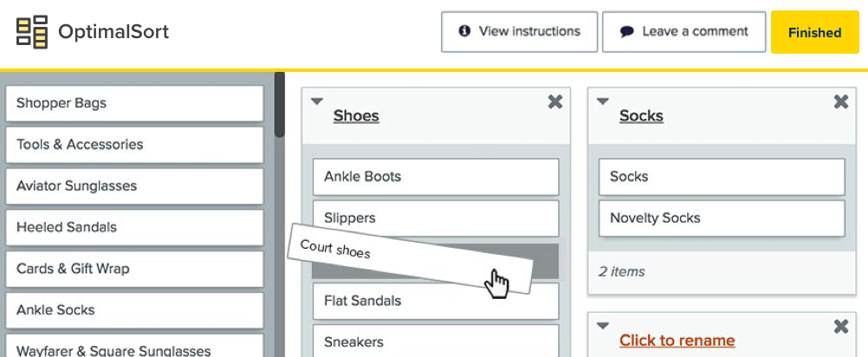The image size is (868, 357).
Task: Delete the Socks category with X
Action: (840, 102)
